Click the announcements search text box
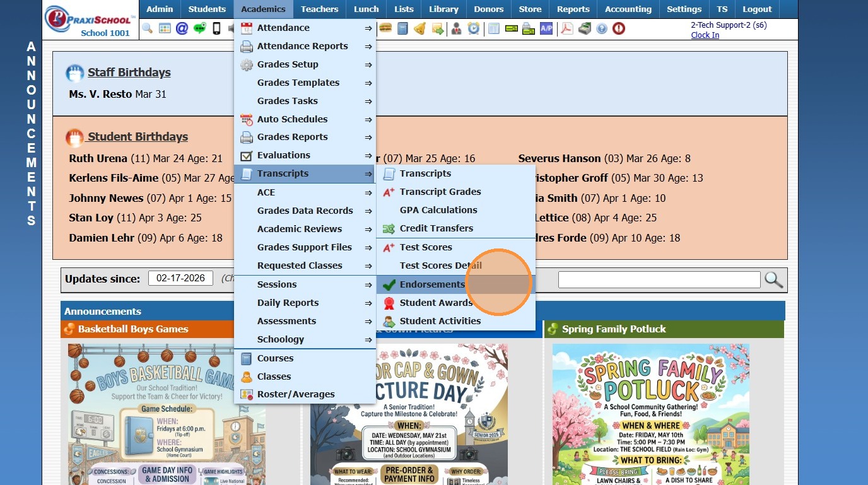868x485 pixels. [659, 279]
